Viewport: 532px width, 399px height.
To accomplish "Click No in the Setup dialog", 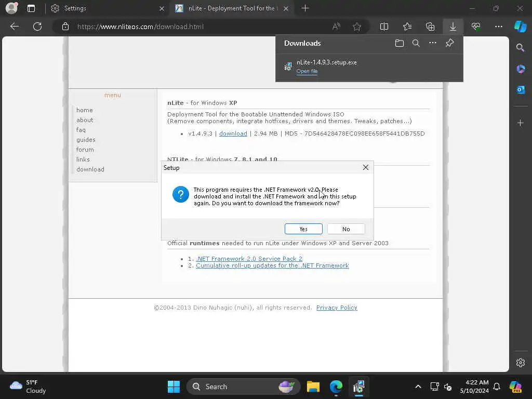I will (x=346, y=229).
